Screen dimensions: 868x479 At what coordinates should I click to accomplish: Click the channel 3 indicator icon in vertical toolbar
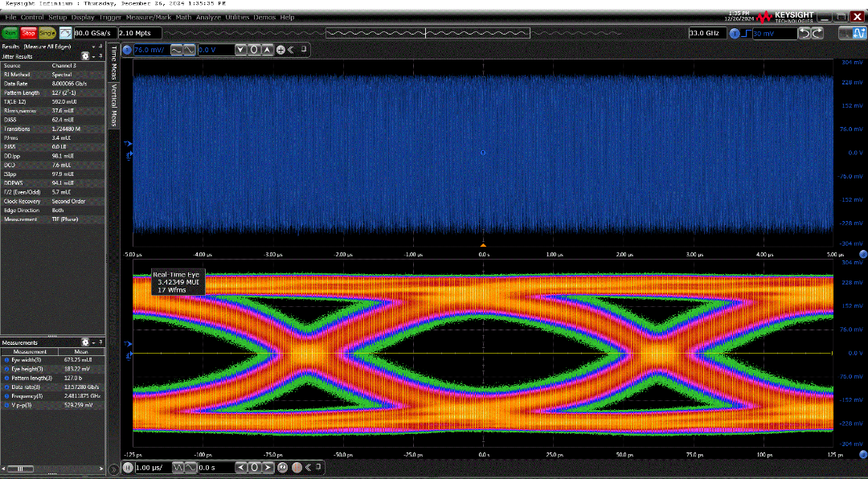(127, 50)
